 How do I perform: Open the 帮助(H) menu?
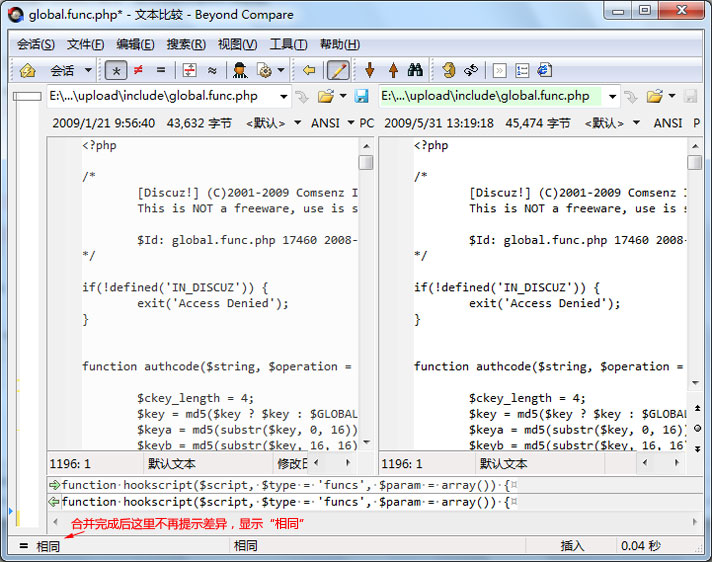[340, 44]
